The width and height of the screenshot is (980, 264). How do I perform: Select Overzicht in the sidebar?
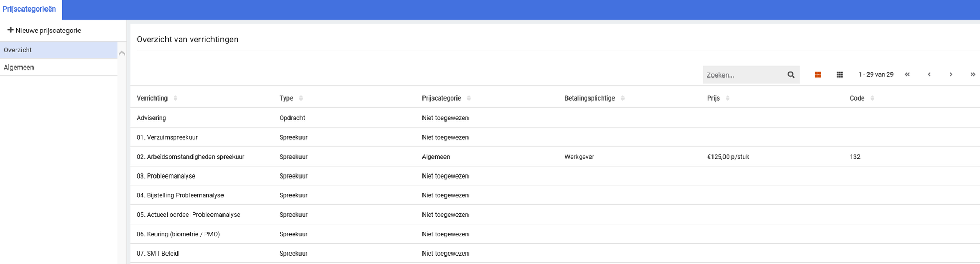18,50
